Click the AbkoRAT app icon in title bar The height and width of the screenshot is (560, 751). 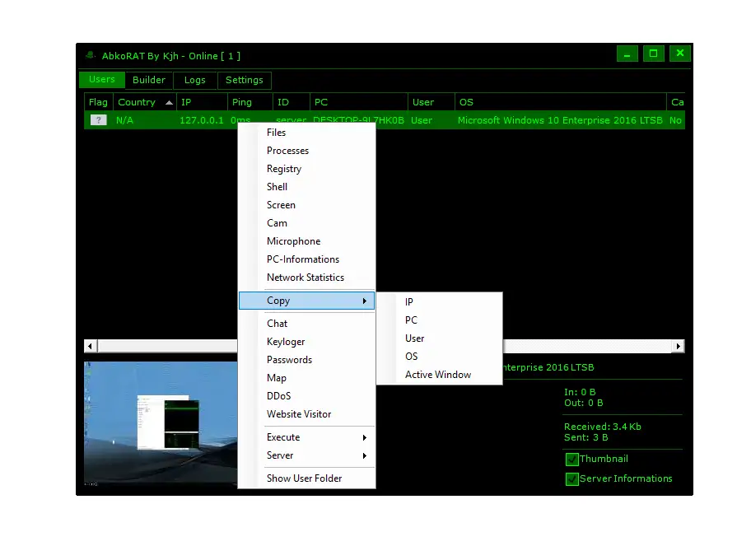point(91,56)
